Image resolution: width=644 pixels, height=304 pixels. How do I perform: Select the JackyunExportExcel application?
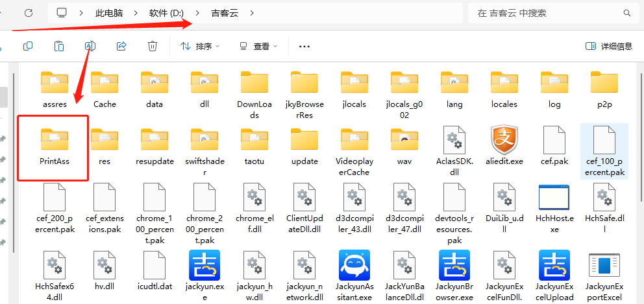pos(604,275)
